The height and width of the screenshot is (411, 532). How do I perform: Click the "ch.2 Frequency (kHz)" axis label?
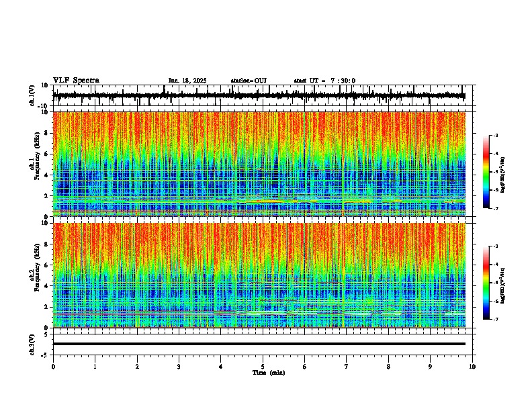pos(35,267)
